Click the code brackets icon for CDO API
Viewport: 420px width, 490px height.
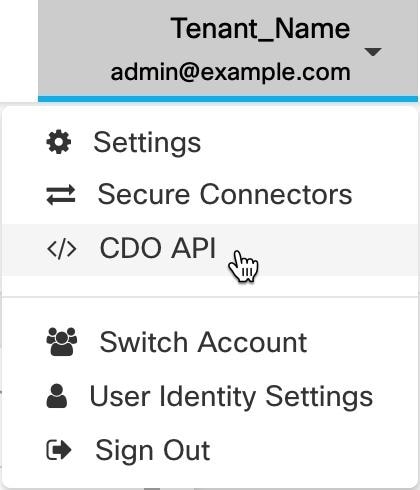pos(62,249)
